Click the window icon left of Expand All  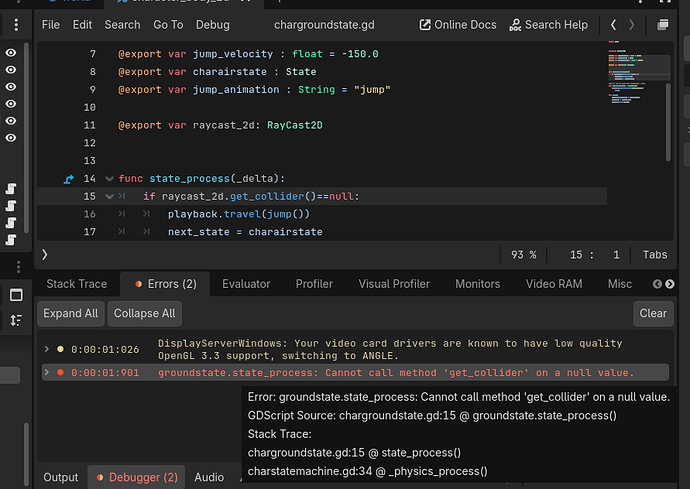pos(16,295)
